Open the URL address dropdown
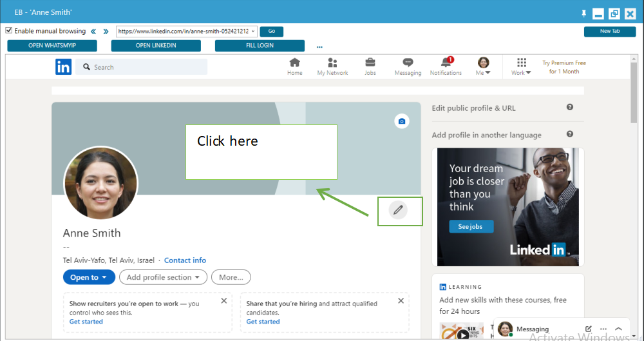This screenshot has height=341, width=644. pyautogui.click(x=253, y=31)
